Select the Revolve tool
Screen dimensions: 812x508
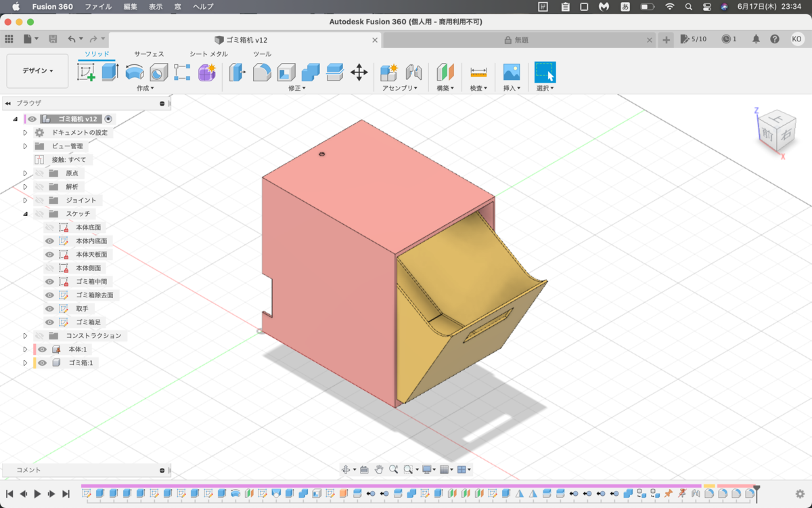tap(135, 72)
